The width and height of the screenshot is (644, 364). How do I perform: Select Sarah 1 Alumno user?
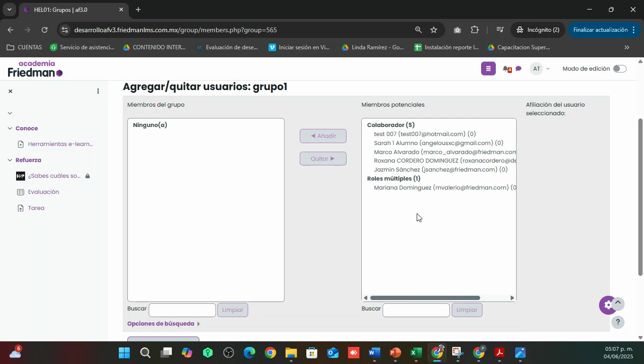pyautogui.click(x=439, y=143)
